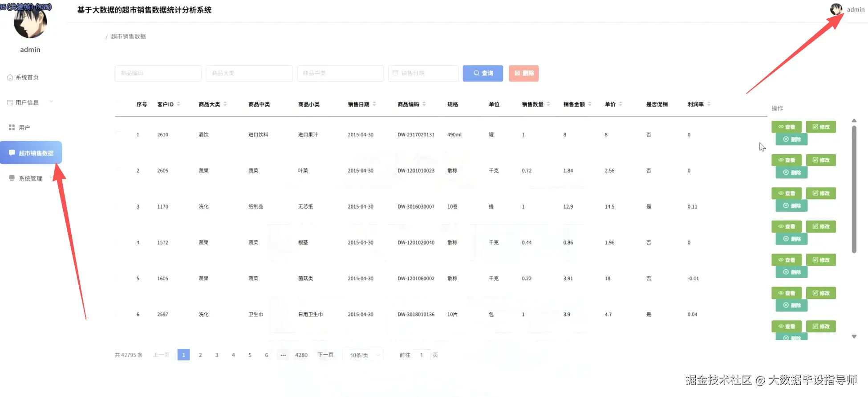Click 下一页 next page link
The height and width of the screenshot is (397, 868).
point(325,355)
